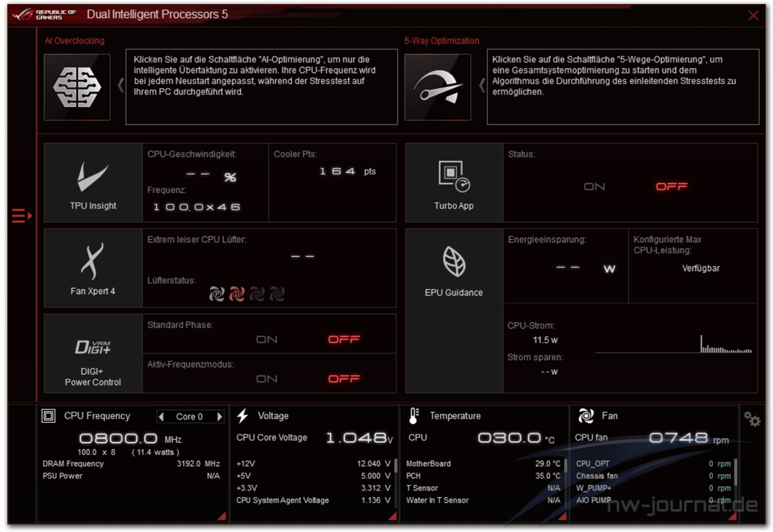Viewport: 773px width, 532px height.
Task: Open DIGI+ Power Control panel
Action: click(93, 354)
